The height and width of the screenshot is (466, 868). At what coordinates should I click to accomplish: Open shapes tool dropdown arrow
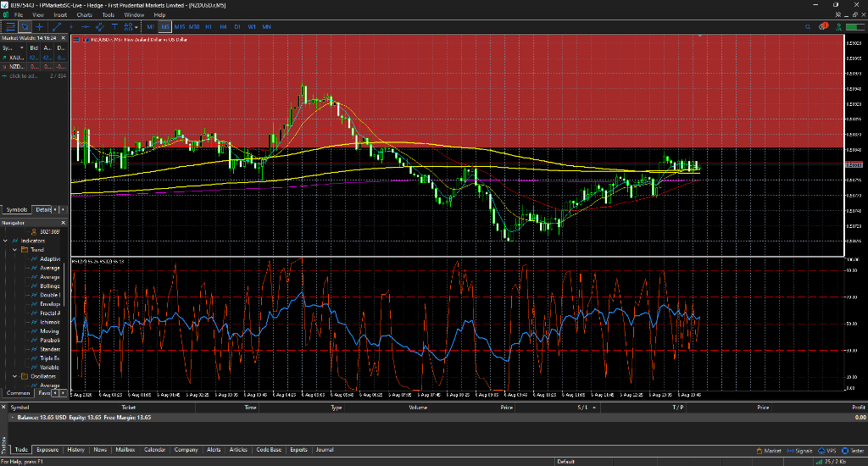pyautogui.click(x=136, y=26)
